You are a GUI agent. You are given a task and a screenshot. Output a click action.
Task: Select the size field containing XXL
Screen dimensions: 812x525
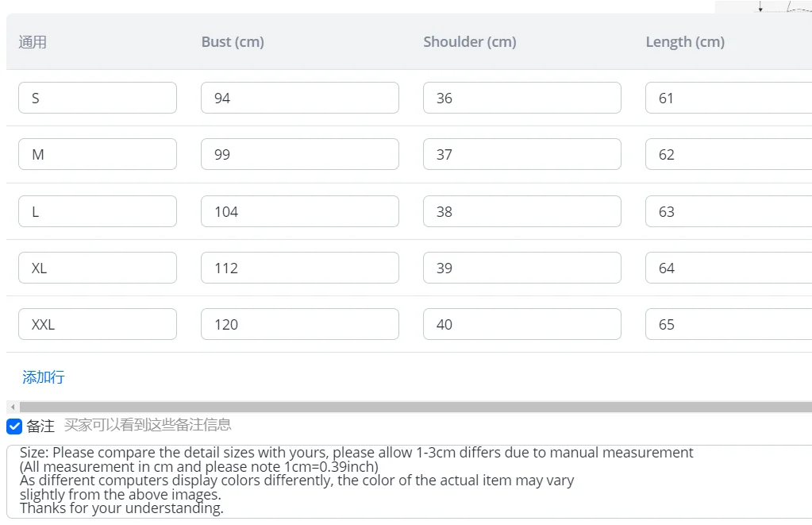click(x=98, y=324)
